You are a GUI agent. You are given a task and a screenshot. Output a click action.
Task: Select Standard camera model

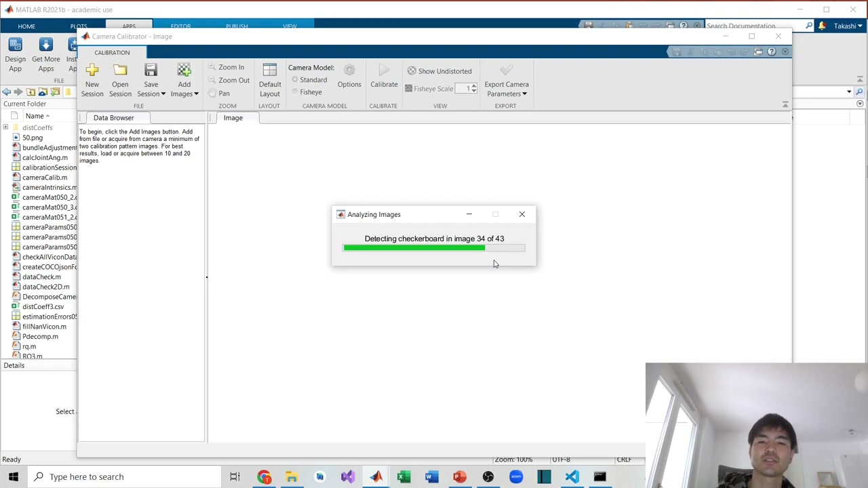(x=309, y=80)
